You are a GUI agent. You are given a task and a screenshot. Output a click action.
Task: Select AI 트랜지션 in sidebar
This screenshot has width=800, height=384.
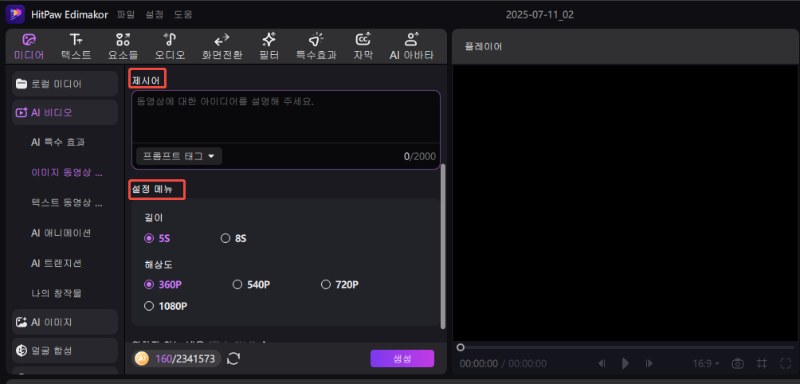tap(56, 263)
